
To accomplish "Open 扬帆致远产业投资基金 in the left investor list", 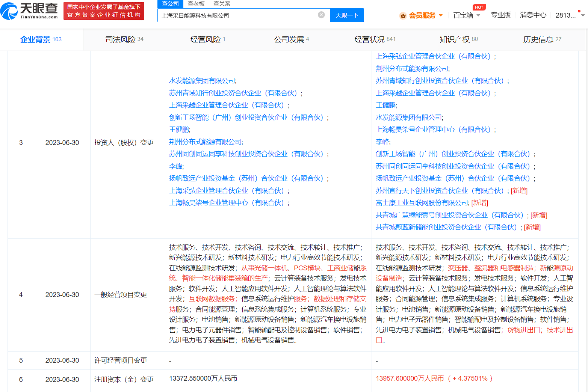I will pos(247,178).
